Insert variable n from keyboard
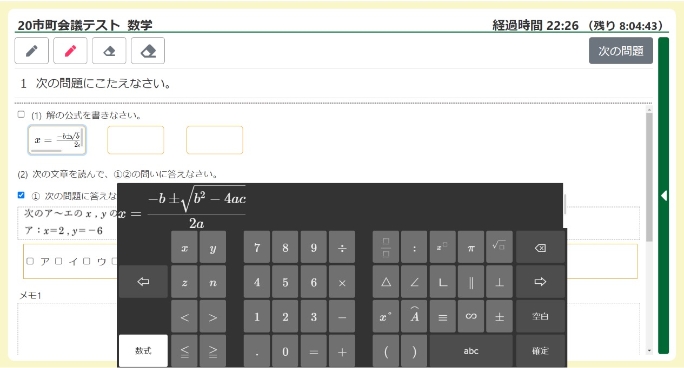 click(213, 282)
